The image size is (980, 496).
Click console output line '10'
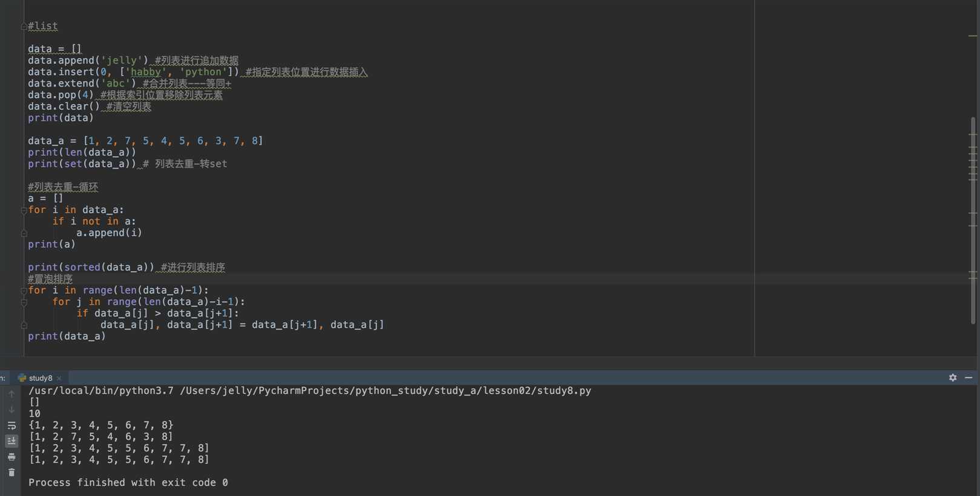pos(35,414)
